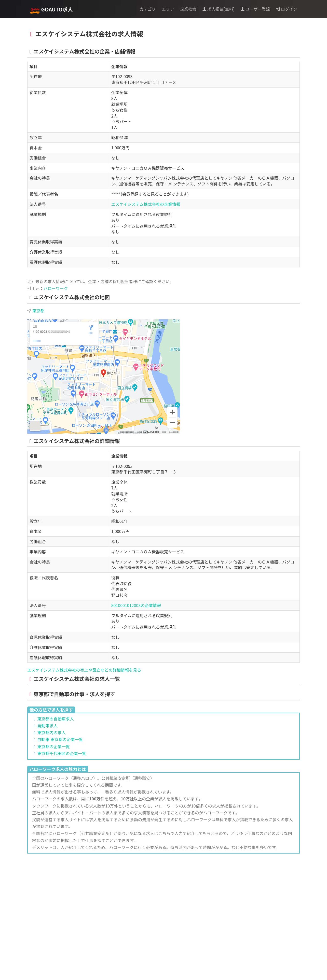Click the 東京都 link above the map

click(38, 311)
